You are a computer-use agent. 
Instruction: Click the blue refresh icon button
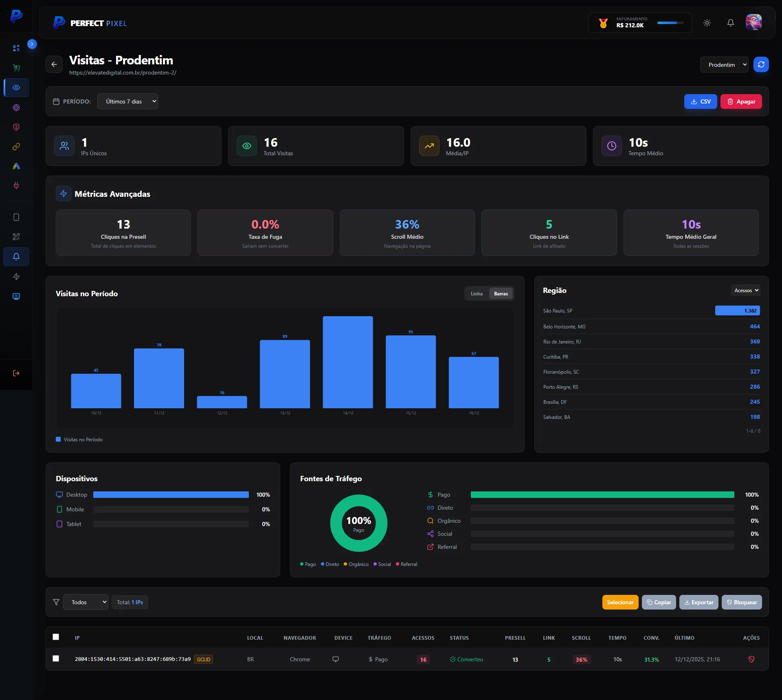(x=761, y=64)
